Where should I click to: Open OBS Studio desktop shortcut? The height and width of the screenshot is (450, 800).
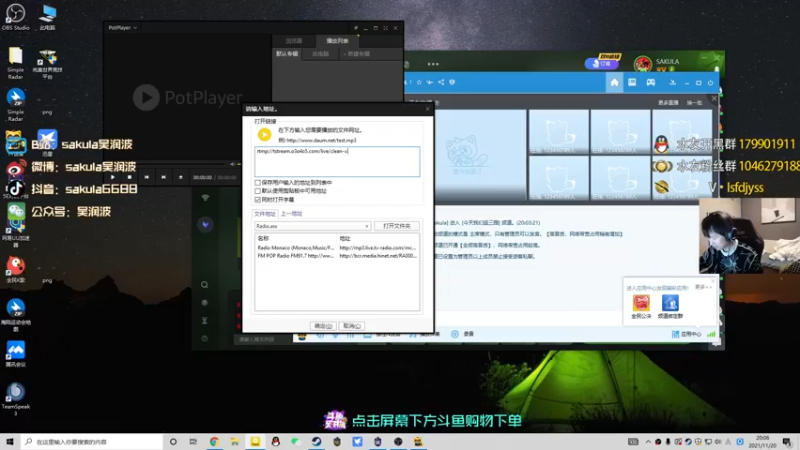(15, 17)
